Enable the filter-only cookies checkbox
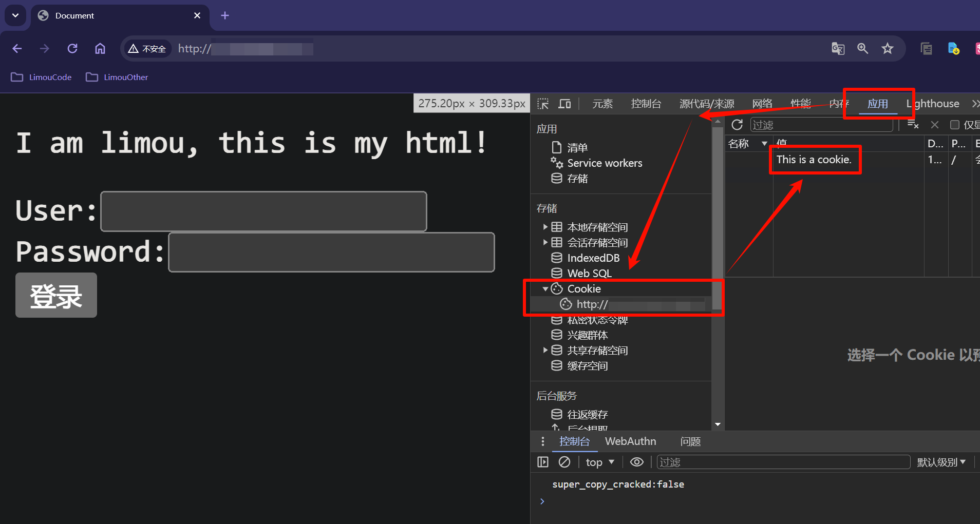Screen dimensions: 980x524 (x=955, y=125)
